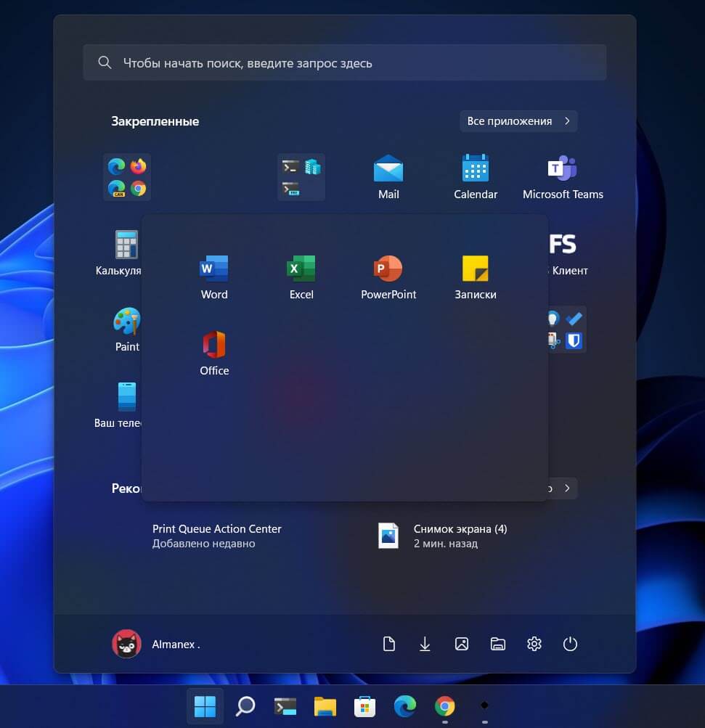Open the terminal apps folder
This screenshot has height=728, width=705.
click(x=301, y=177)
